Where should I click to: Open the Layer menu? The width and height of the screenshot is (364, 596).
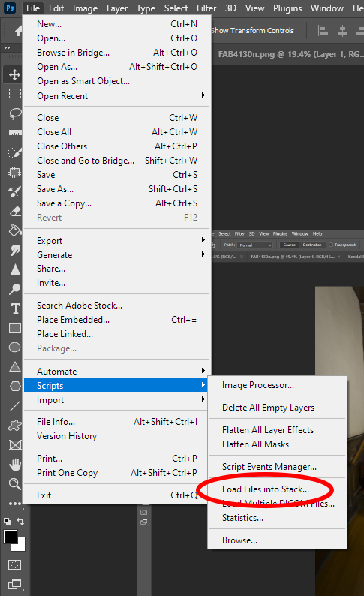117,8
